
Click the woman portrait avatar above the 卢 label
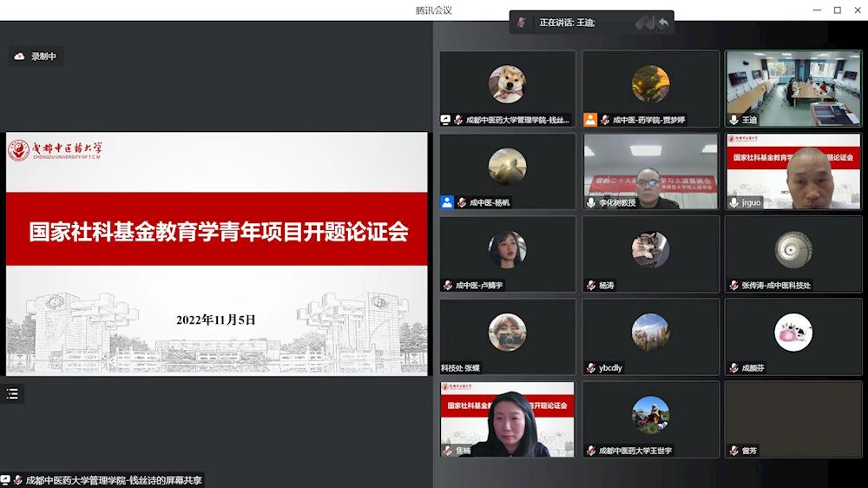[x=507, y=249]
